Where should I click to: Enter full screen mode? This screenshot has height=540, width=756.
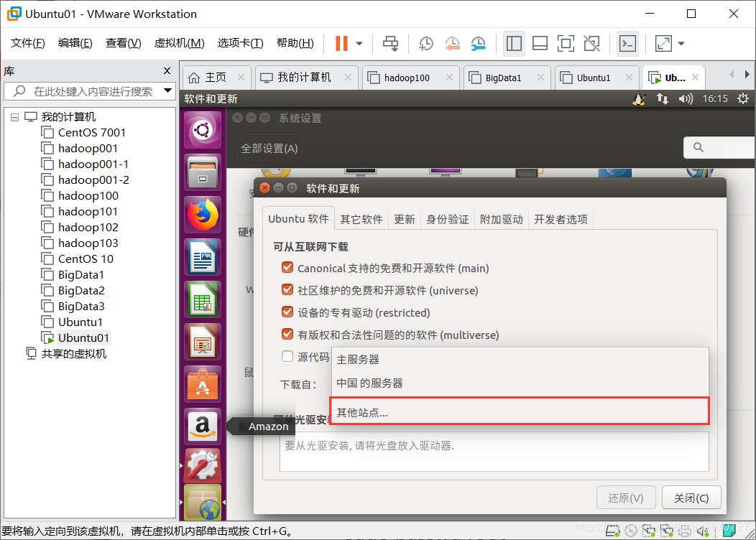click(566, 43)
